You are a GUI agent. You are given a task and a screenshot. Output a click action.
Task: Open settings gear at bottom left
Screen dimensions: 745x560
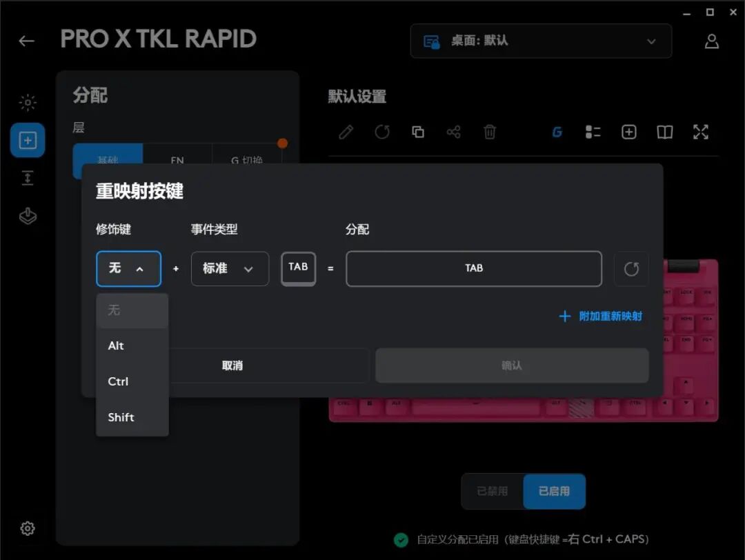pyautogui.click(x=28, y=528)
